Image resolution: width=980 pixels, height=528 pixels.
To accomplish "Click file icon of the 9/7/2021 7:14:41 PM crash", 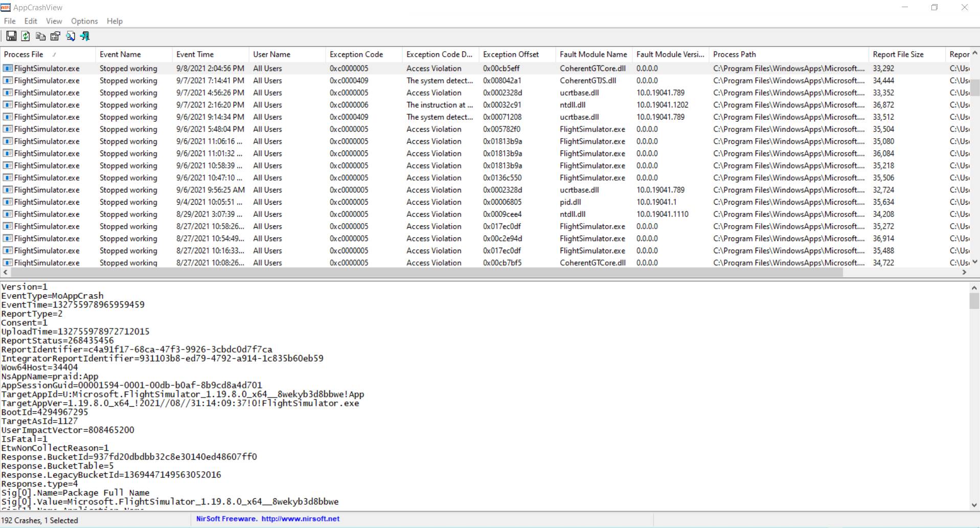I will pos(8,80).
